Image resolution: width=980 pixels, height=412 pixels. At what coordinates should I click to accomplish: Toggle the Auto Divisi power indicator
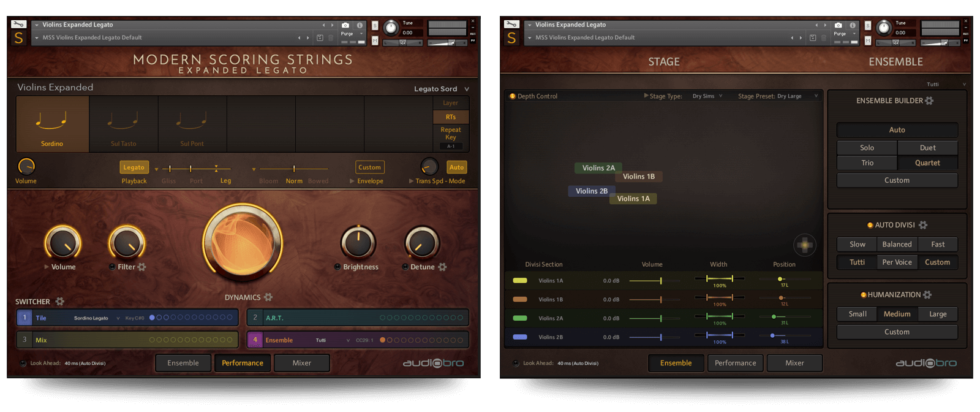pos(870,225)
